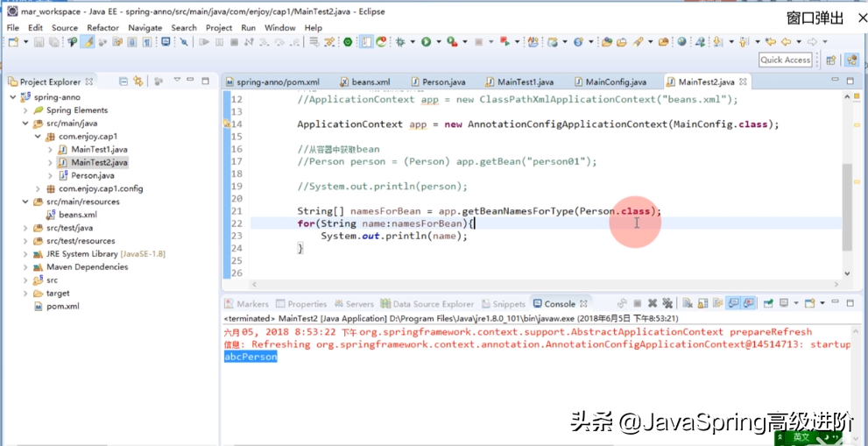Toggle Scroll Lock in Console toolbar

coord(702,303)
